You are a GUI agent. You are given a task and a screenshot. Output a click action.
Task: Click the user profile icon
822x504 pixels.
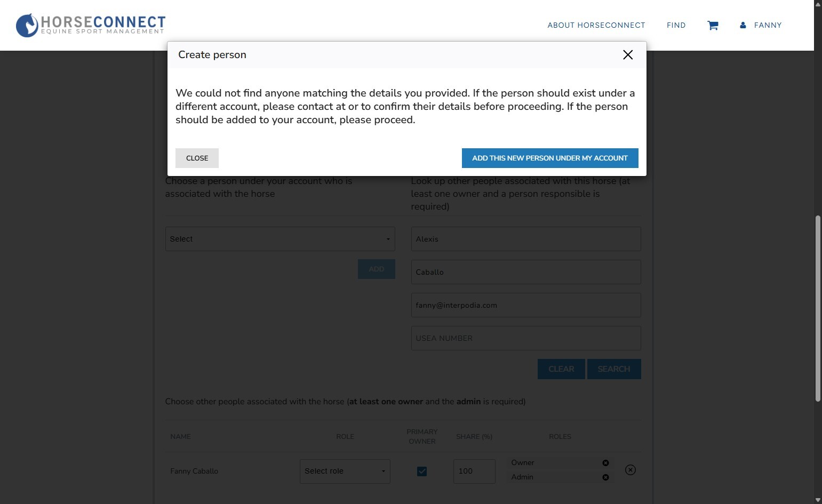tap(743, 26)
